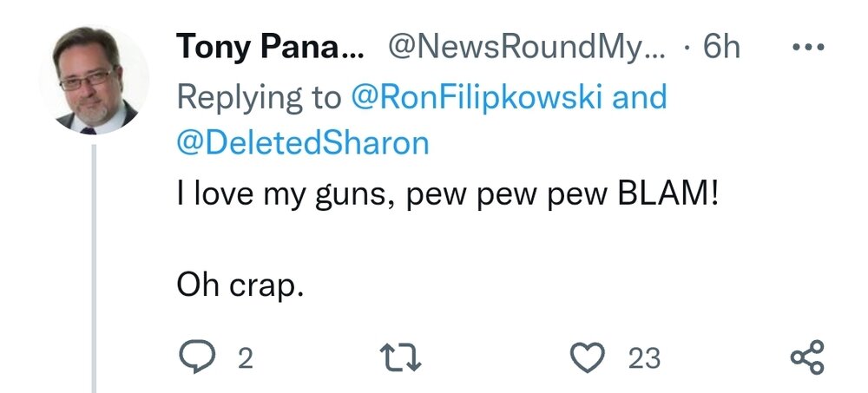Click the reply count number 2
Viewport: 868px width, 393px height.
point(245,358)
